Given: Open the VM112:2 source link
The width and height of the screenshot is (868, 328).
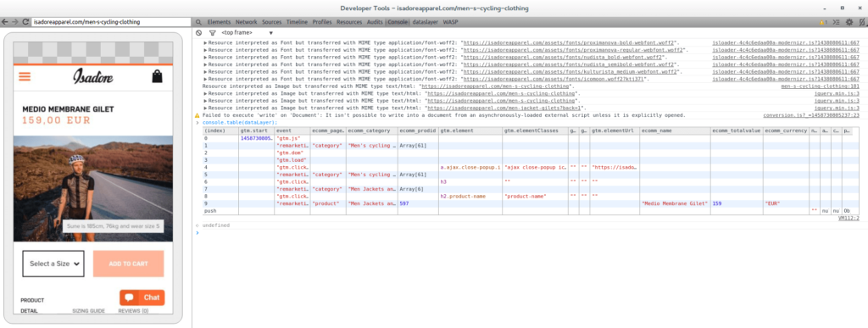Looking at the screenshot, I should pos(849,219).
